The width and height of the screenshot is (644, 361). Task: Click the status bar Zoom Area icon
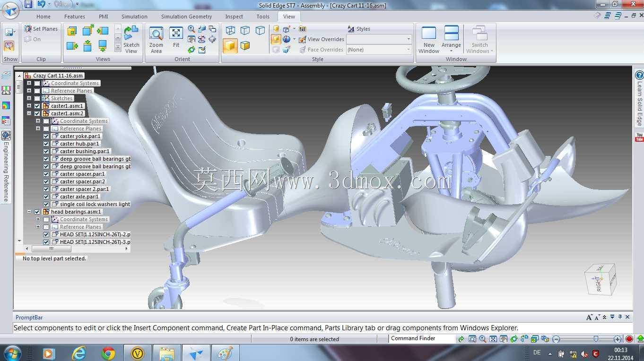tap(472, 339)
